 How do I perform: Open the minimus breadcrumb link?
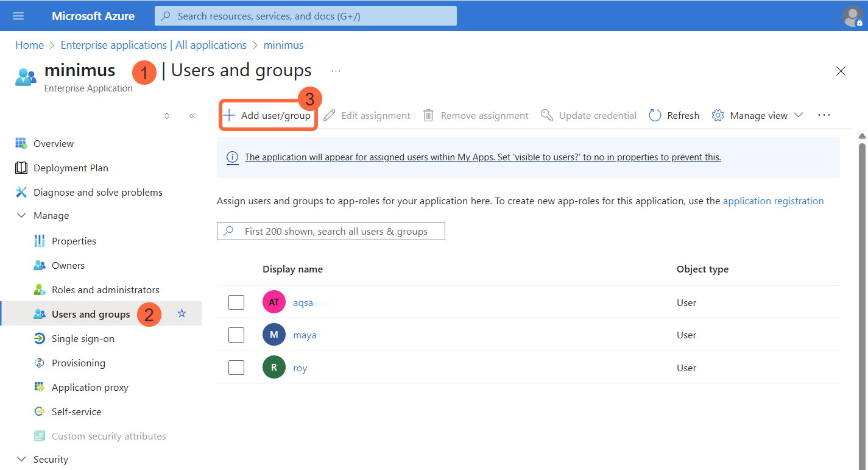tap(283, 45)
